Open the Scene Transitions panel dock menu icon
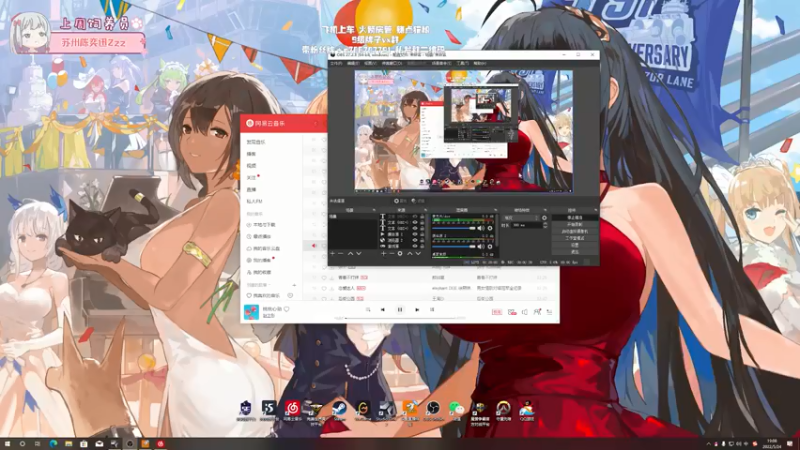Image resolution: width=800 pixels, height=450 pixels. tap(545, 210)
